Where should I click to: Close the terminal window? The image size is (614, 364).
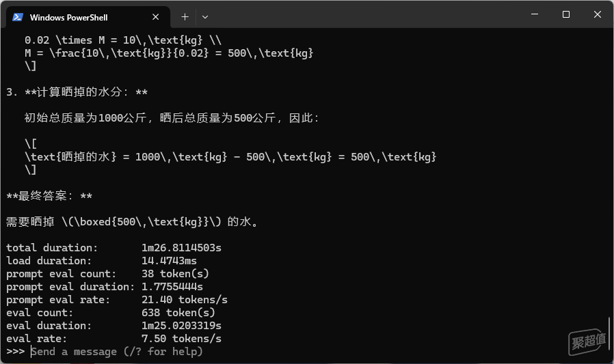pos(597,14)
